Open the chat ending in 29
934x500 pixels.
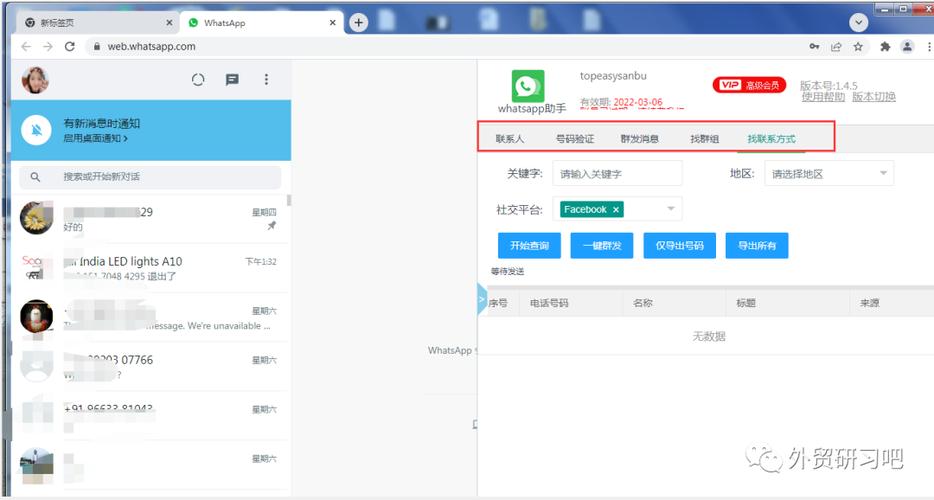coord(149,219)
